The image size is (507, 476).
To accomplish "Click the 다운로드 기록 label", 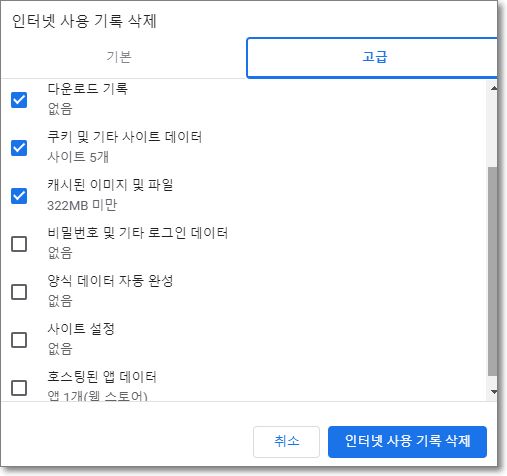I will tap(88, 89).
